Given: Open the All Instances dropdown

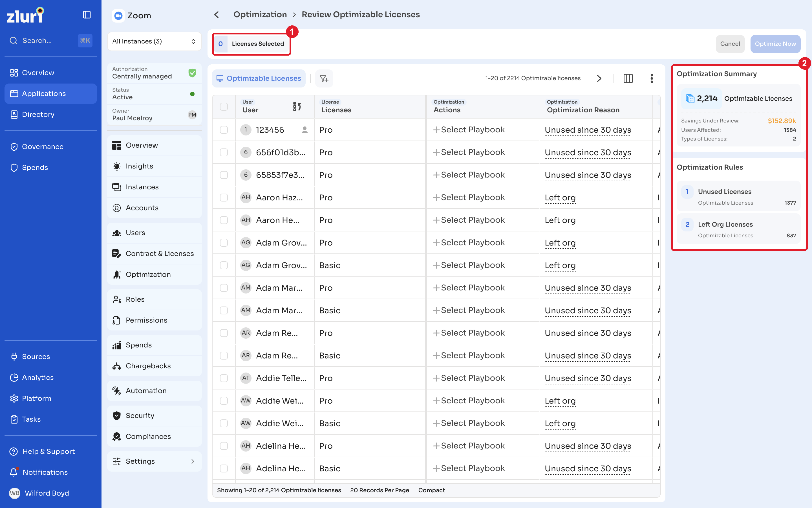Looking at the screenshot, I should point(154,41).
